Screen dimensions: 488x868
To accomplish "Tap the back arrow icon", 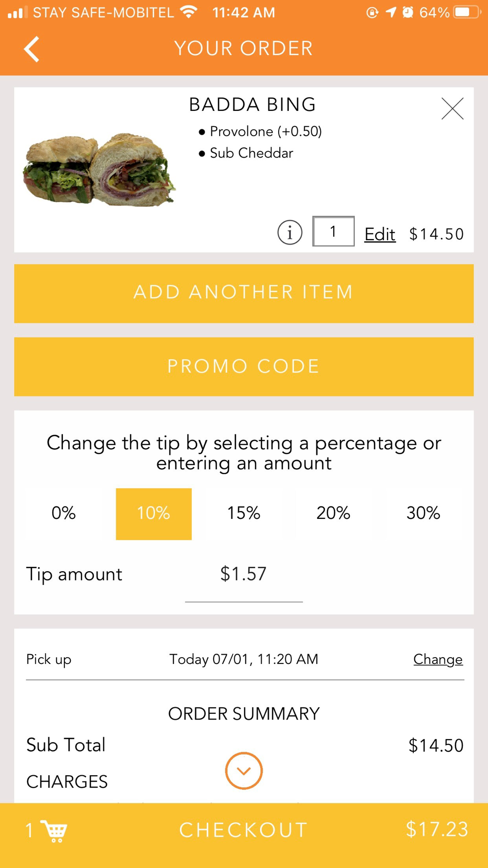I will (x=32, y=49).
